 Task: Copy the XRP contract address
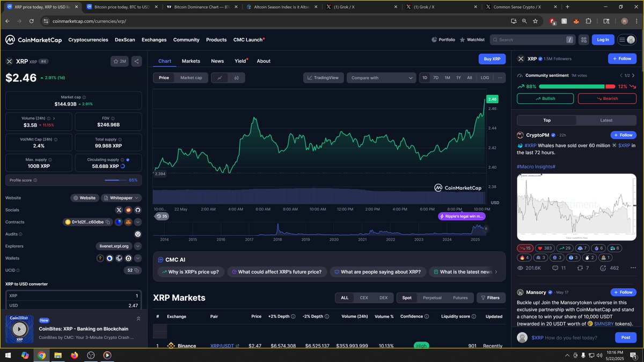point(108,222)
